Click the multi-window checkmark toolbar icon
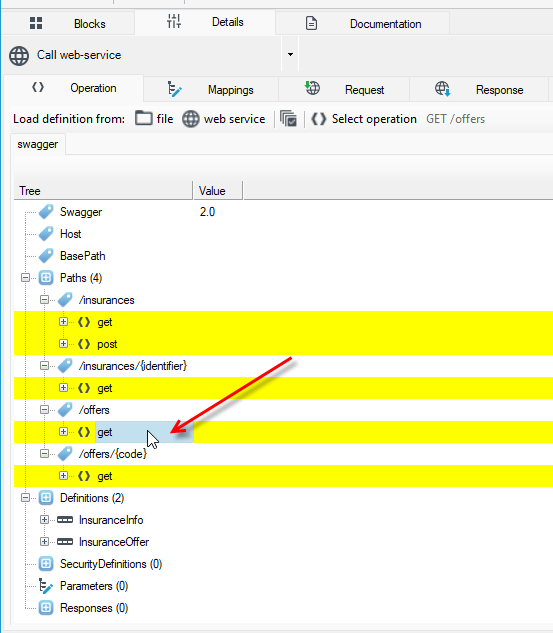The height and width of the screenshot is (633, 553). pyautogui.click(x=289, y=119)
